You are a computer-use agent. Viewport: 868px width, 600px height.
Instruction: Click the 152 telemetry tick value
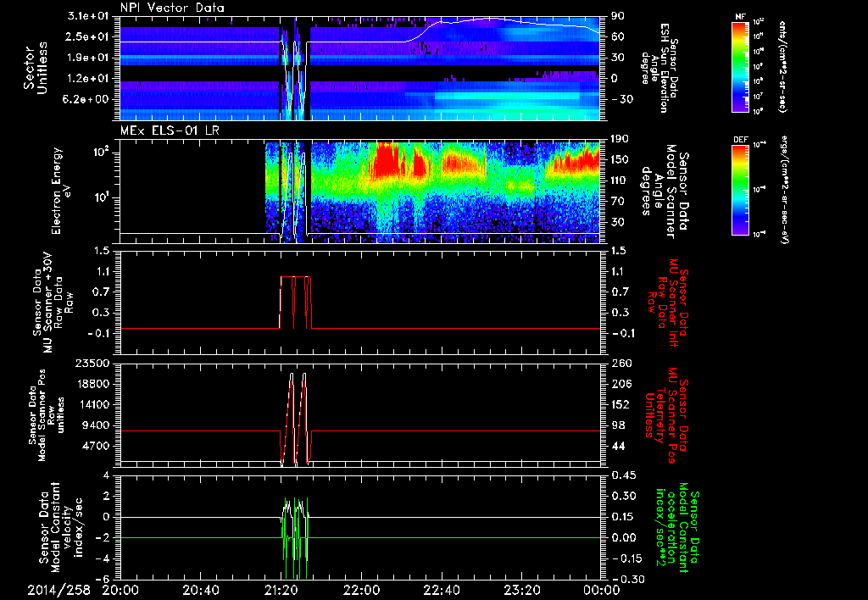pyautogui.click(x=619, y=404)
